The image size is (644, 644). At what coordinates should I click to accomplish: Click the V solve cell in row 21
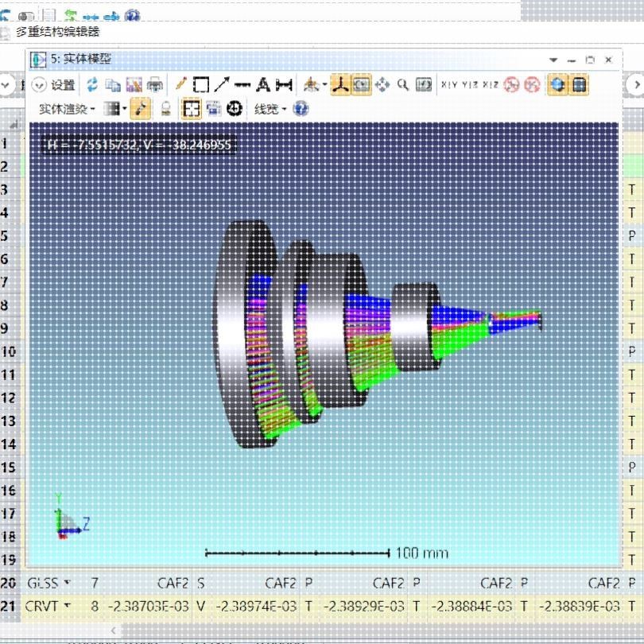pyautogui.click(x=200, y=606)
